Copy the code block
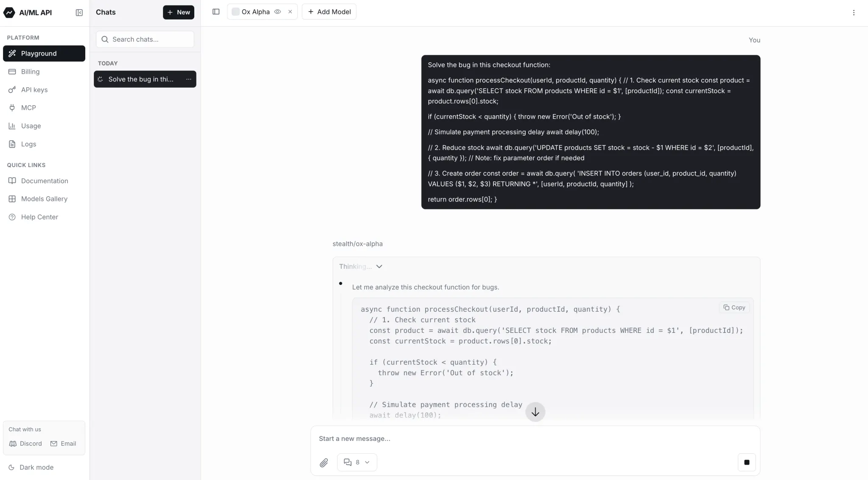This screenshot has width=868, height=480. click(734, 307)
